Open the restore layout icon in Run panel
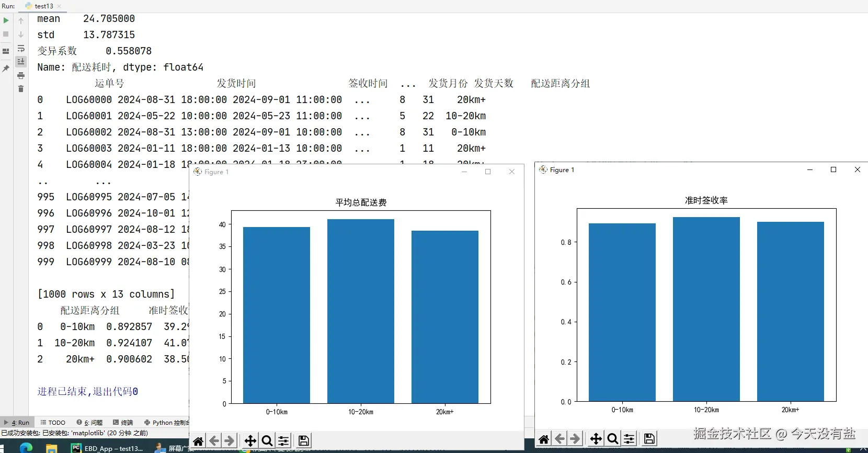The height and width of the screenshot is (453, 868). pyautogui.click(x=6, y=51)
